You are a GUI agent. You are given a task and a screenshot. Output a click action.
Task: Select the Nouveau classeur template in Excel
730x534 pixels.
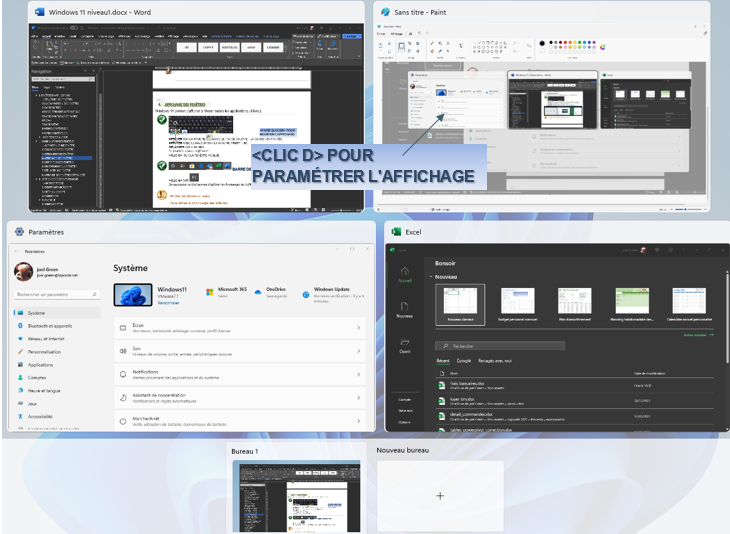point(460,304)
